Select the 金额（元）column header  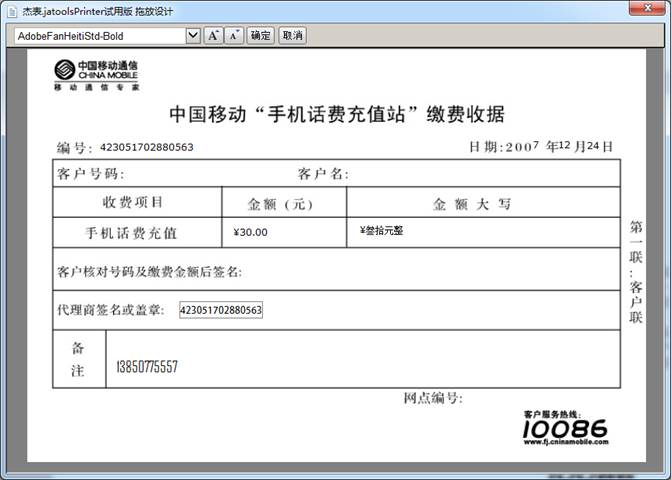coord(280,204)
